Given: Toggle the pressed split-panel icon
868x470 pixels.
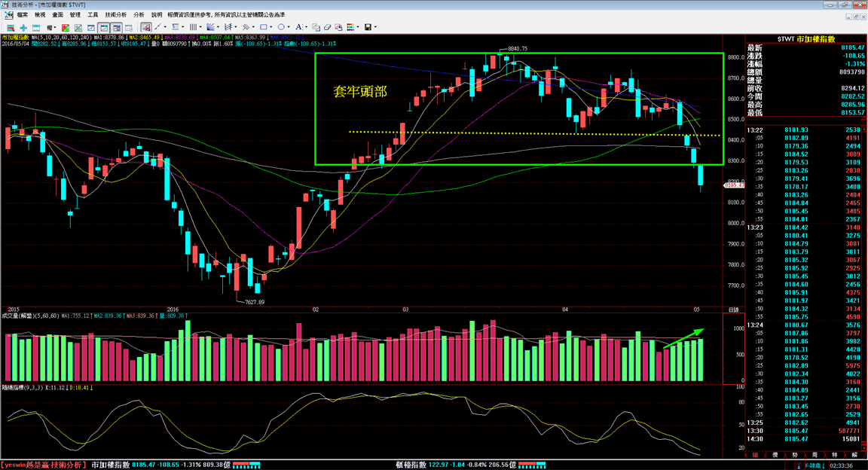Looking at the screenshot, I should (x=117, y=27).
